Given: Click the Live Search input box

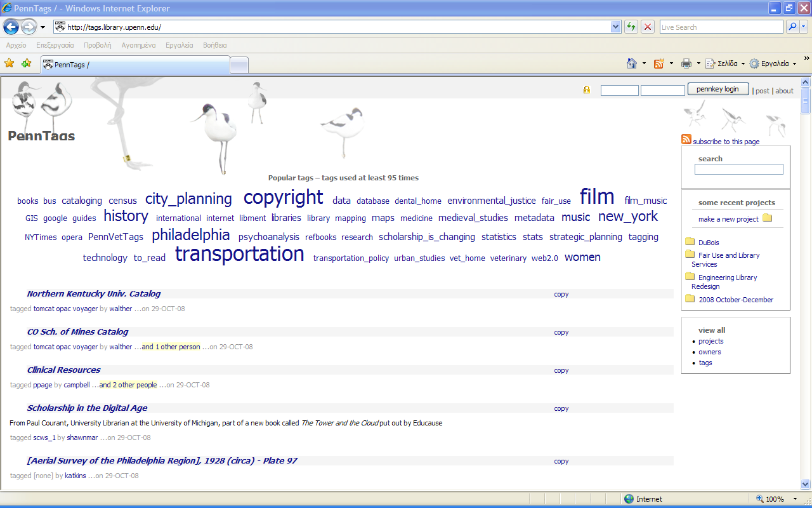Looking at the screenshot, I should point(721,27).
